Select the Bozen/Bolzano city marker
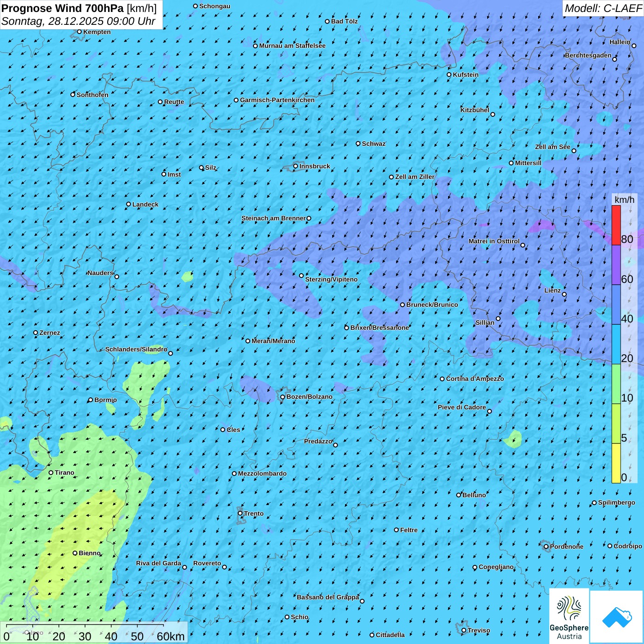Screen dimensions: 644x644 283,397
